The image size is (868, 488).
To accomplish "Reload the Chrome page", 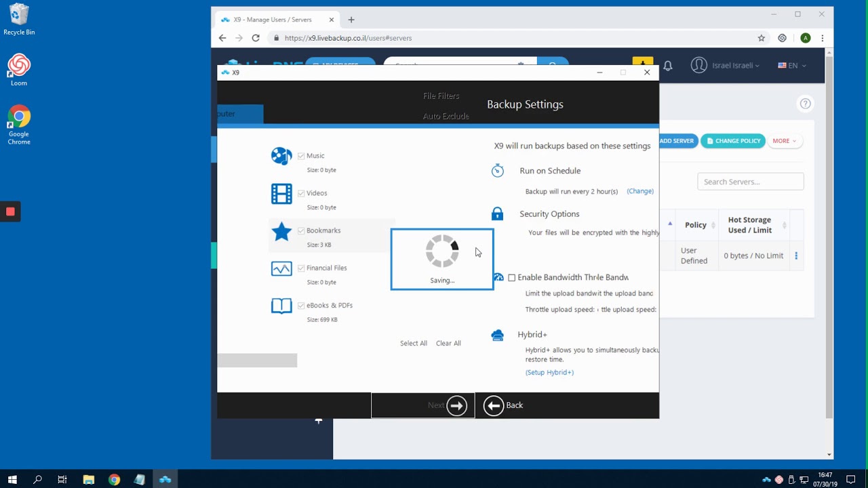I will point(256,38).
